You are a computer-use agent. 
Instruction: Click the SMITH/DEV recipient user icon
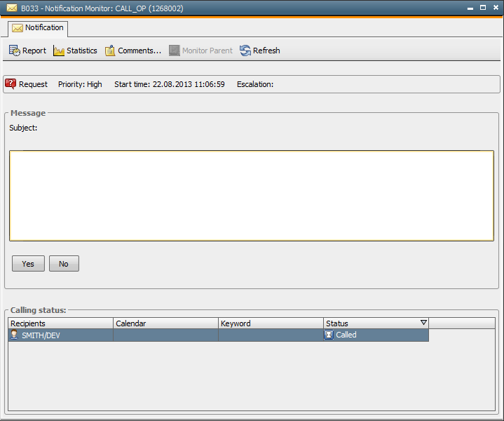point(14,335)
